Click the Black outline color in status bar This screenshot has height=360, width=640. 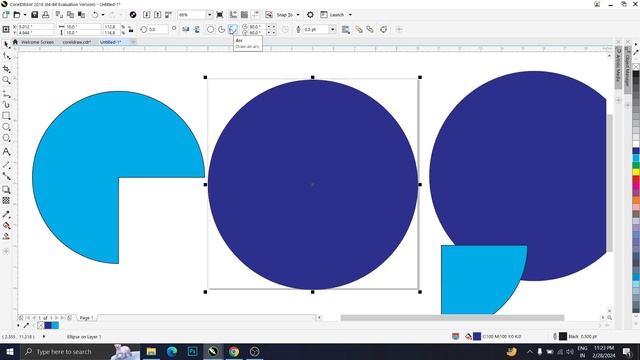point(563,336)
